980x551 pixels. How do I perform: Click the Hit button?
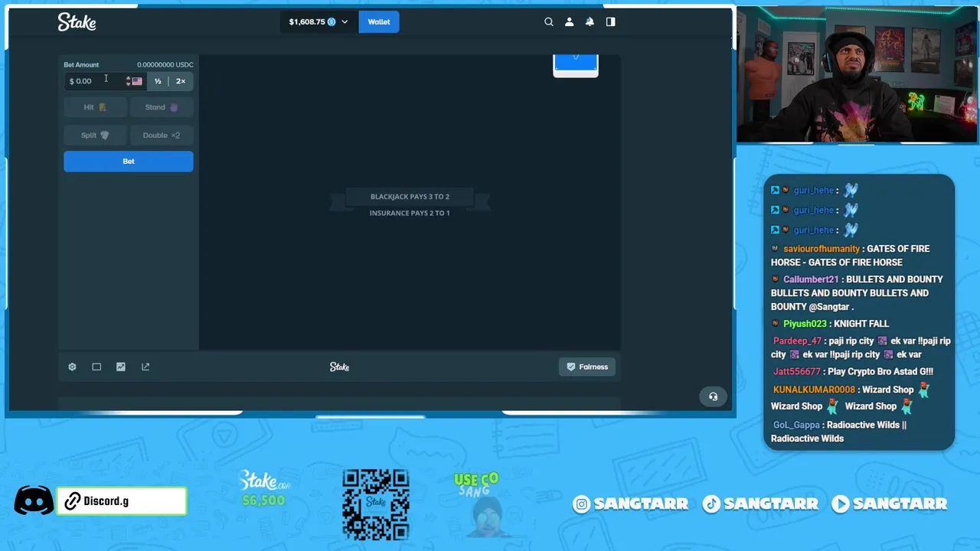pyautogui.click(x=95, y=107)
